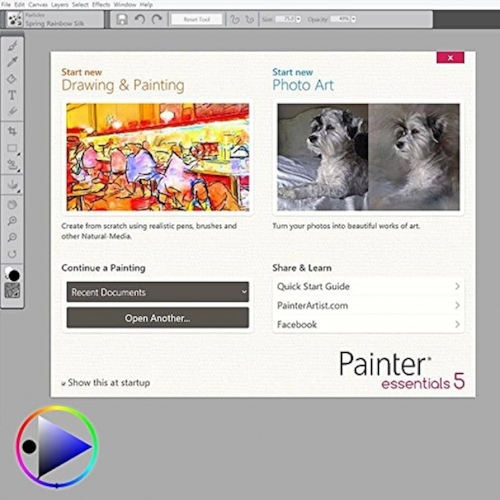This screenshot has height=500, width=500.
Task: Click the chevron beside Facebook
Action: click(457, 324)
